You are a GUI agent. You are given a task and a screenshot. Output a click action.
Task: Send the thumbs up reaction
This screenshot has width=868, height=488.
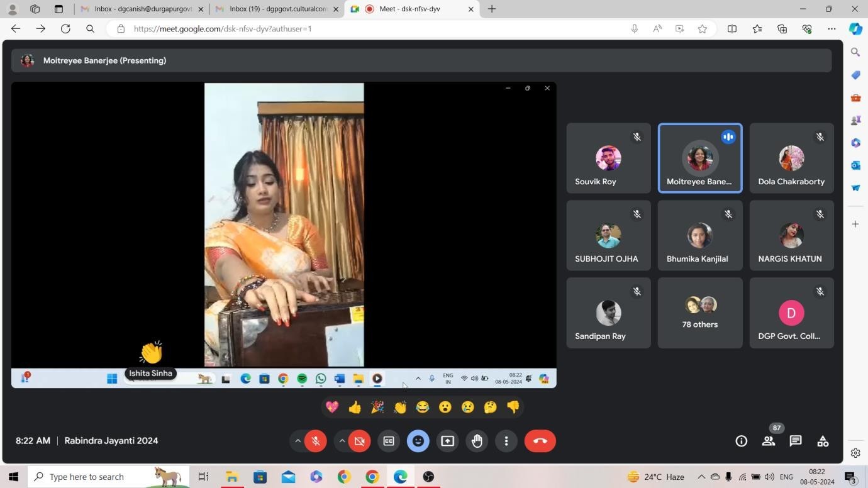[355, 408]
